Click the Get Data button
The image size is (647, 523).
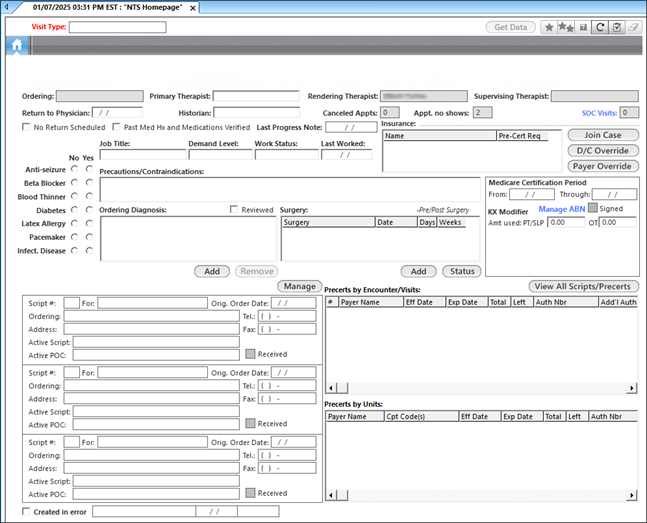(511, 27)
